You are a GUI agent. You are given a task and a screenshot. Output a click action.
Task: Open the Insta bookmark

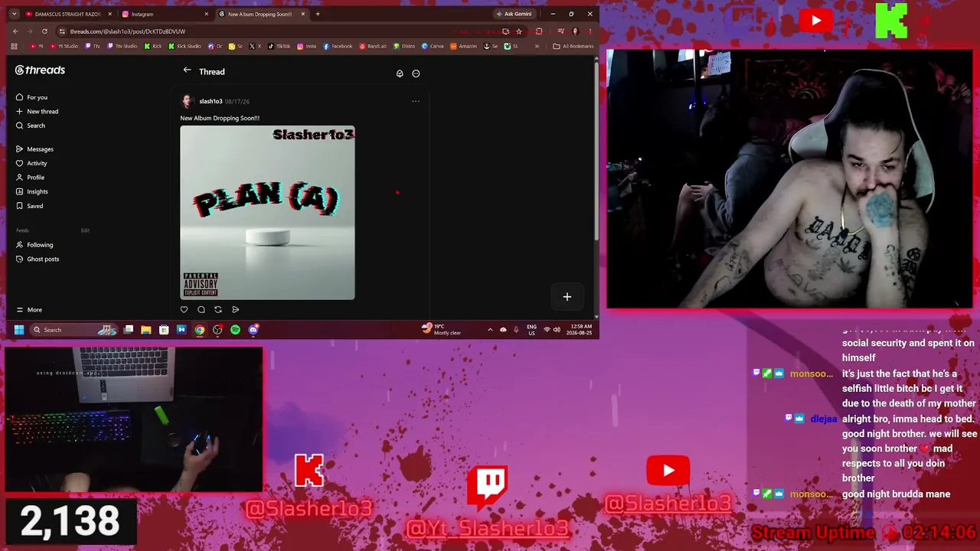306,46
